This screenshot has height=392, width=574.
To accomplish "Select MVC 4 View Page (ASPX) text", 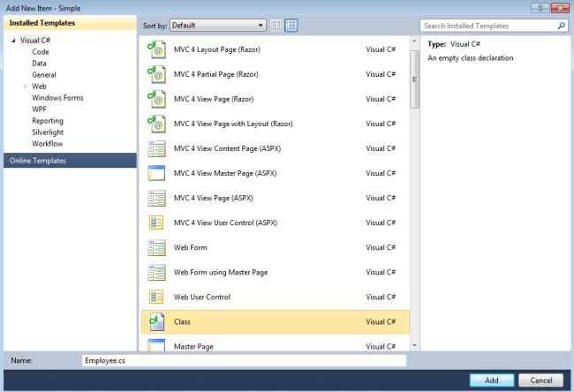I will [x=214, y=198].
